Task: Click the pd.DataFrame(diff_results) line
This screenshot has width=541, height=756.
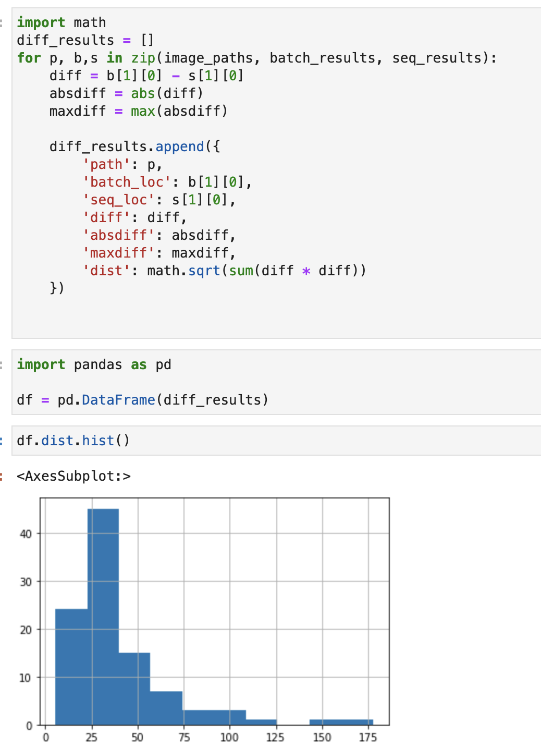Action: click(143, 400)
